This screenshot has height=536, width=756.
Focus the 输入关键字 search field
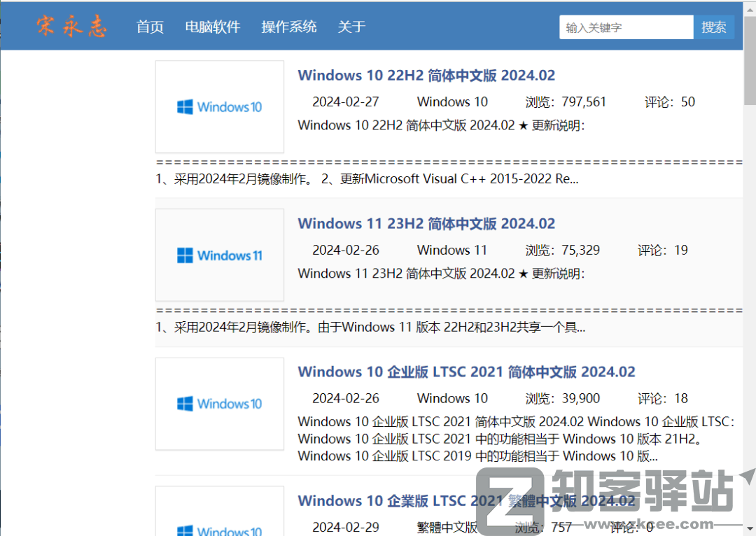tap(626, 28)
